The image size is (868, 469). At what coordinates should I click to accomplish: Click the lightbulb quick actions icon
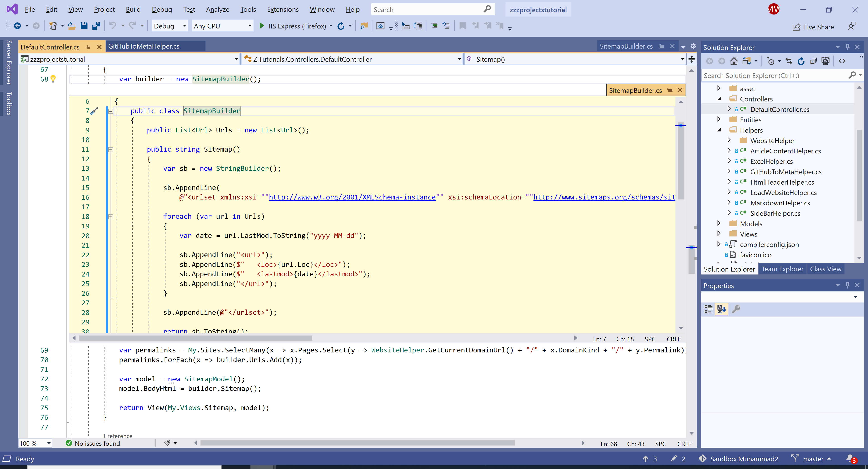pyautogui.click(x=53, y=79)
